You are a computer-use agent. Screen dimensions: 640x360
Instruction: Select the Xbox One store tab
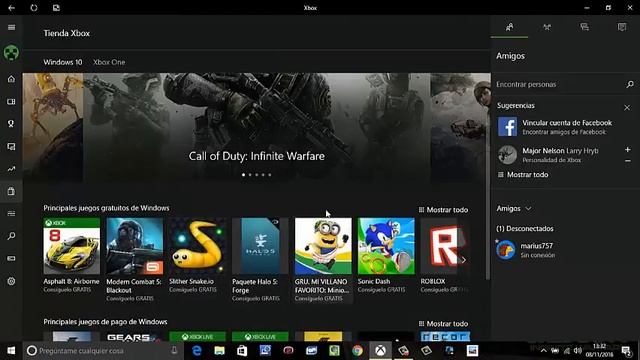click(109, 62)
